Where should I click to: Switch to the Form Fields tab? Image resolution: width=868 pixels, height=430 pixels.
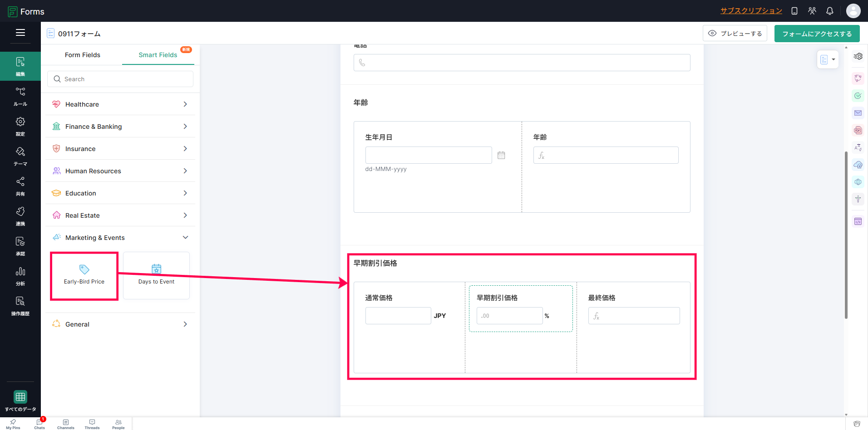[83, 55]
